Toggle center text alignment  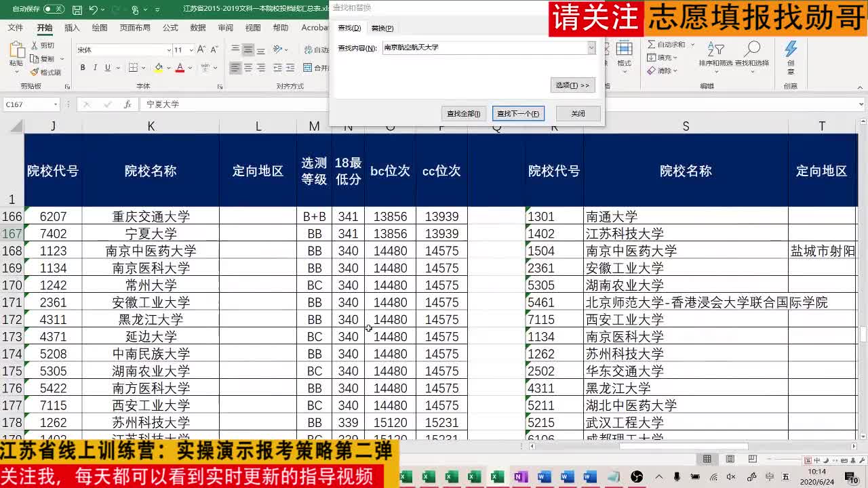(248, 68)
